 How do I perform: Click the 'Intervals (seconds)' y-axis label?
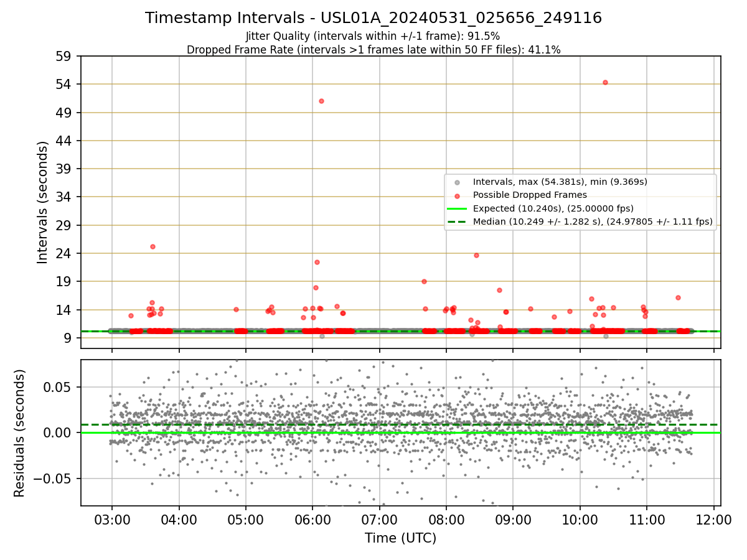click(x=43, y=202)
